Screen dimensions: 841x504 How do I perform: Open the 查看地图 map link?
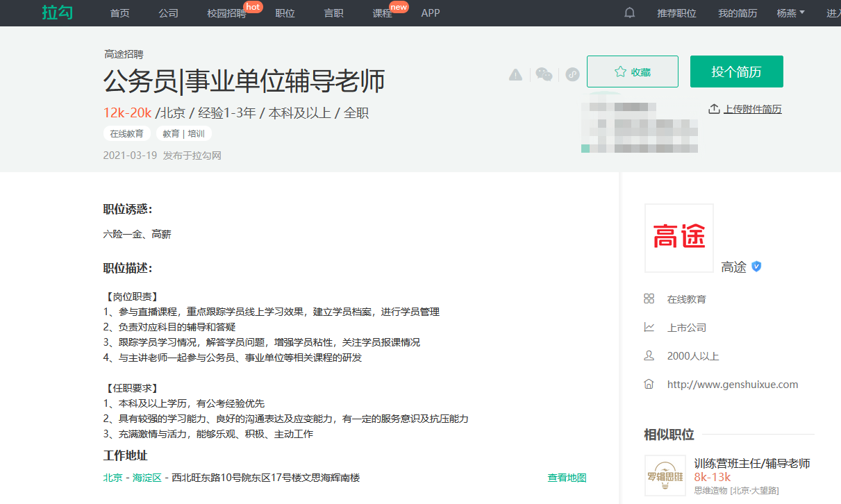point(567,478)
